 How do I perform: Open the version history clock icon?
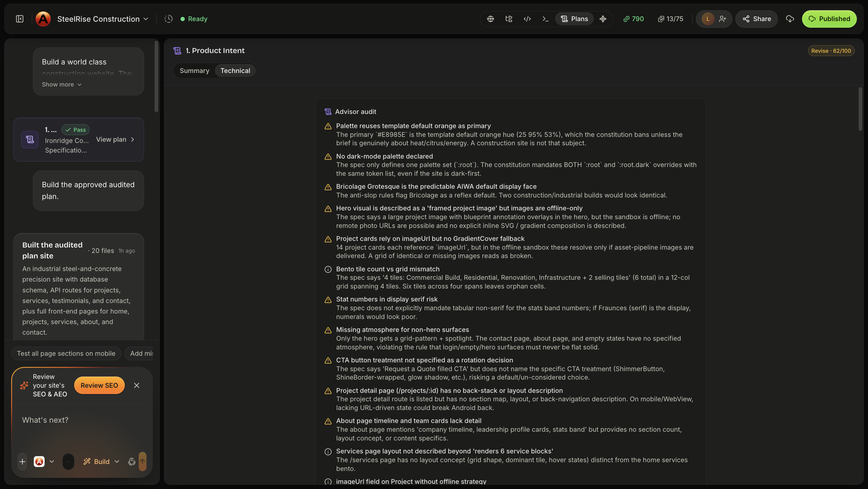pyautogui.click(x=168, y=19)
